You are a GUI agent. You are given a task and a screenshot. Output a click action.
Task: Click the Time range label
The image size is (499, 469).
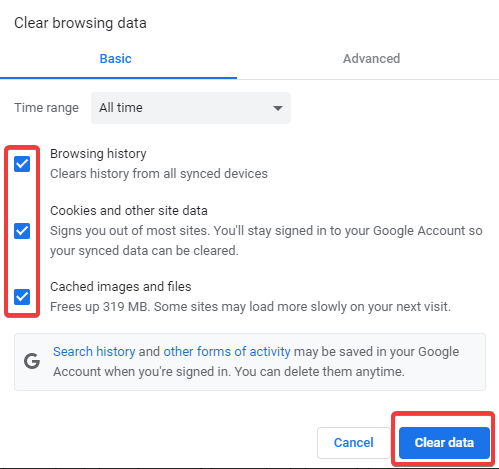(46, 108)
